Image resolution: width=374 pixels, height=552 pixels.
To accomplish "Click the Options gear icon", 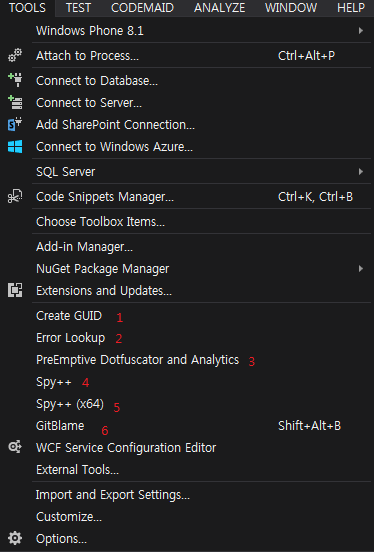I will click(x=15, y=538).
